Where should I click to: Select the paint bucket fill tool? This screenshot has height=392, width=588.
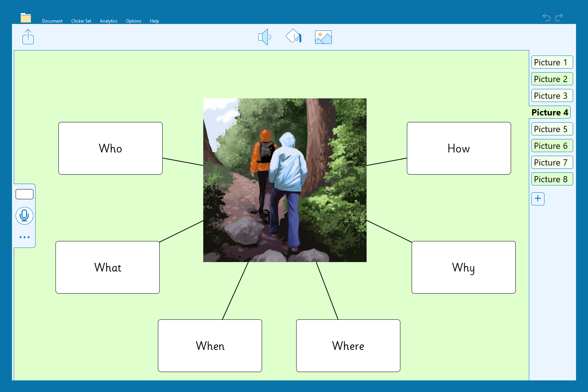pyautogui.click(x=294, y=36)
